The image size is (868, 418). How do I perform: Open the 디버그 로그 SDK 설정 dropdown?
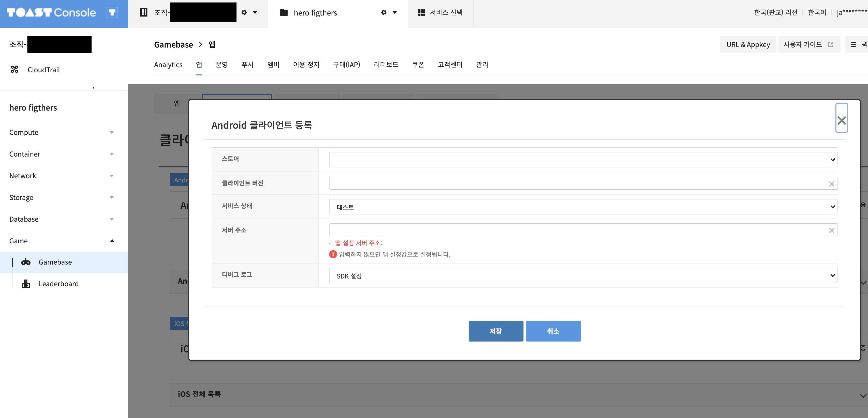pos(583,276)
